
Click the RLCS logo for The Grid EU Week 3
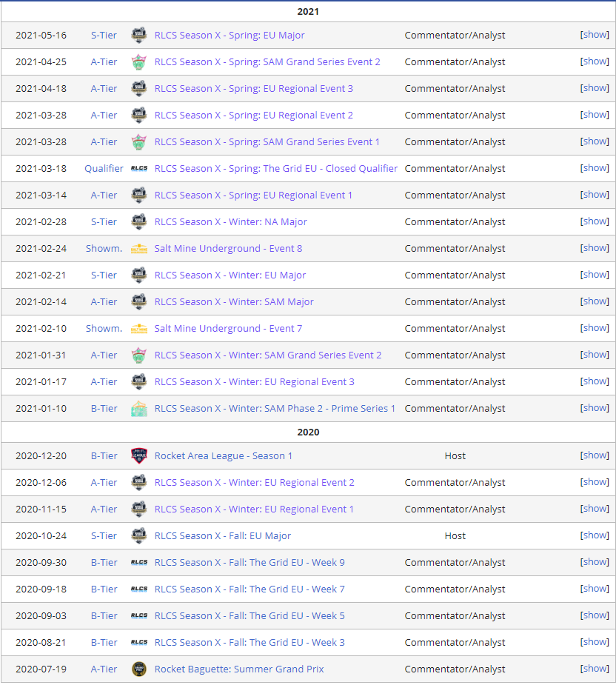coord(139,643)
